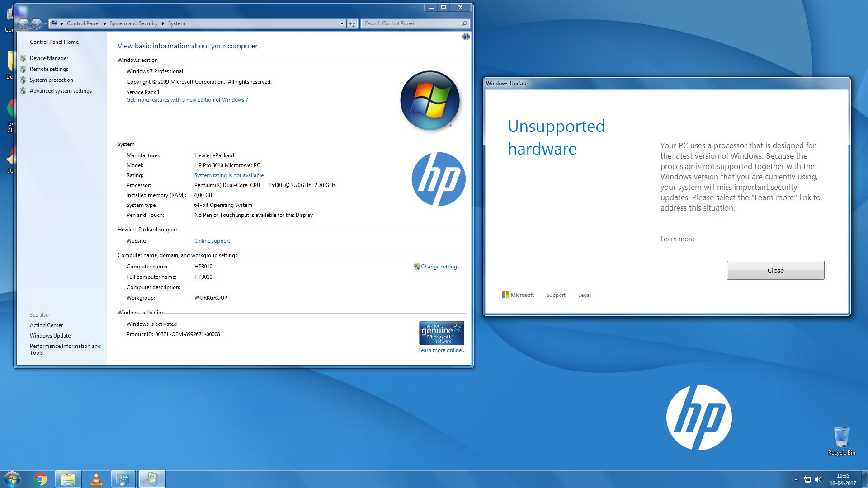
Task: Open recent pages dropdown next to navigation arrows
Action: tap(45, 23)
